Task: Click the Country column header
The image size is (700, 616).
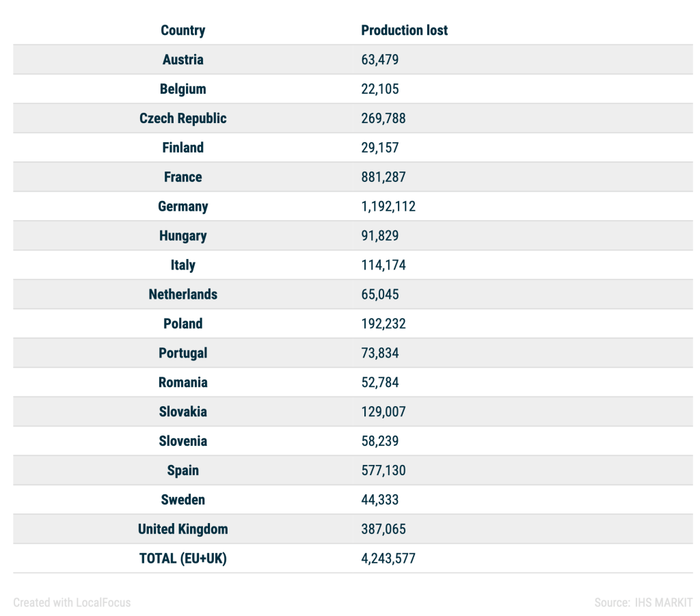Action: tap(183, 30)
